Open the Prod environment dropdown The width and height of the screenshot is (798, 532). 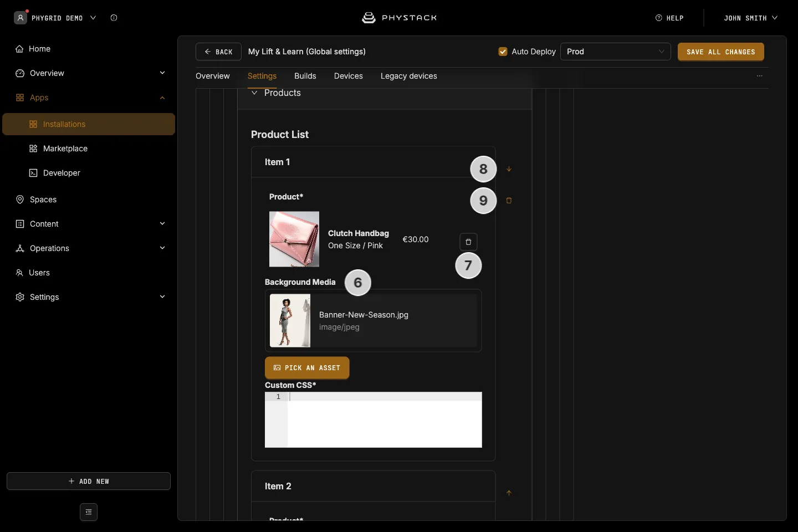[x=616, y=52]
